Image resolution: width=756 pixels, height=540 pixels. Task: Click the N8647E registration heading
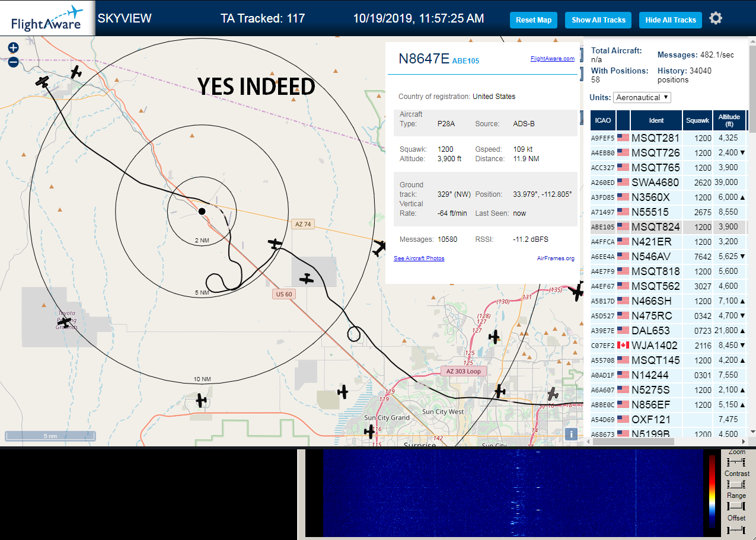[424, 58]
